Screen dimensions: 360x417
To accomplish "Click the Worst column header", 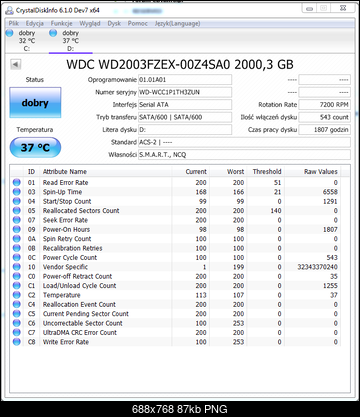I will click(x=228, y=172).
